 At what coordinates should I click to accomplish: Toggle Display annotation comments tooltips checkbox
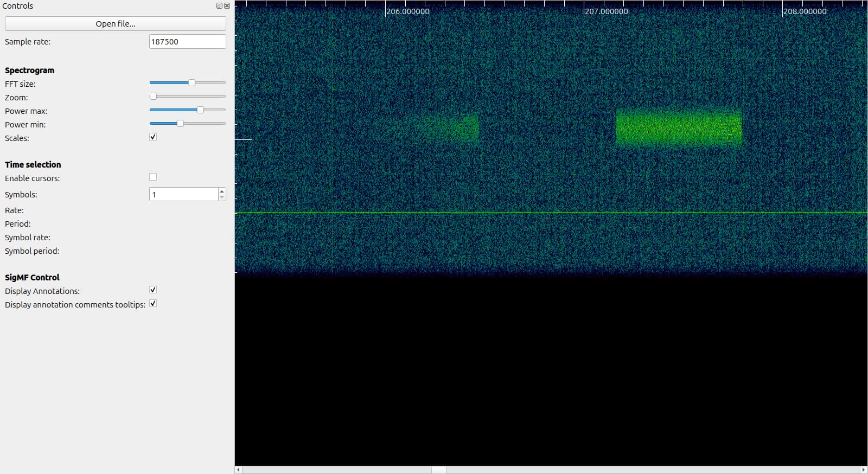pos(153,304)
